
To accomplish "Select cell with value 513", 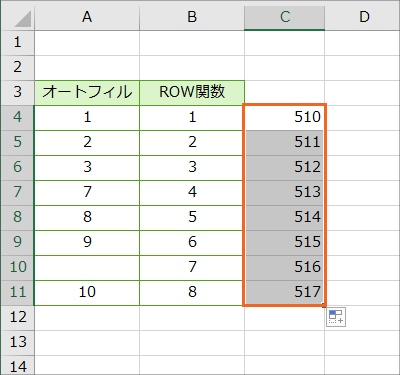I will pos(284,193).
